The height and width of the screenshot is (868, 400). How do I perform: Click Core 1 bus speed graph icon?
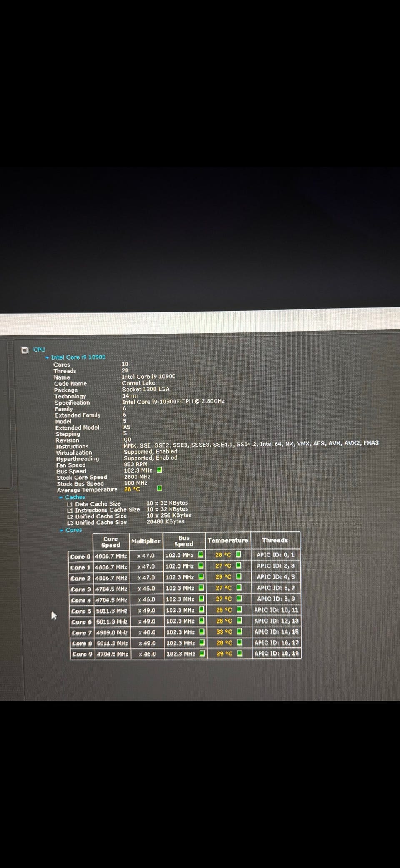click(x=200, y=566)
